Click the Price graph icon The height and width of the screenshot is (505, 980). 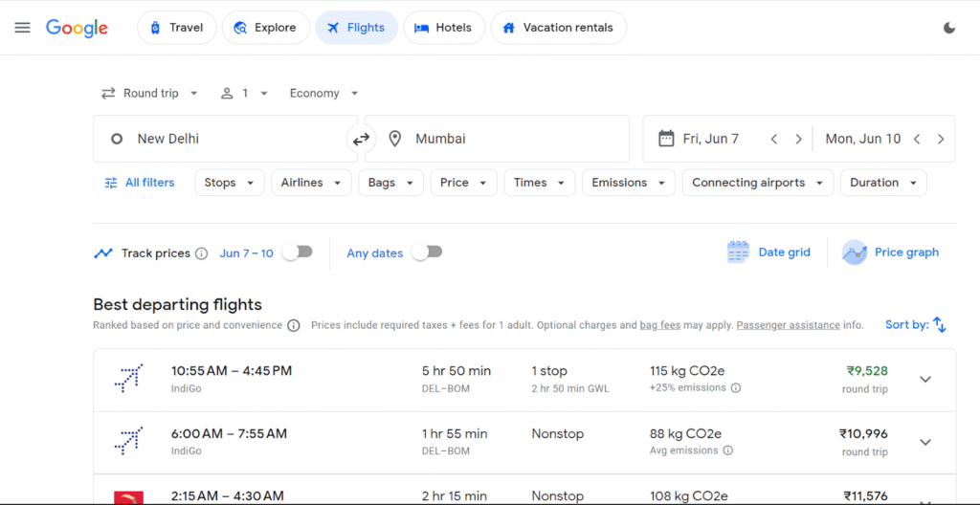(x=855, y=252)
